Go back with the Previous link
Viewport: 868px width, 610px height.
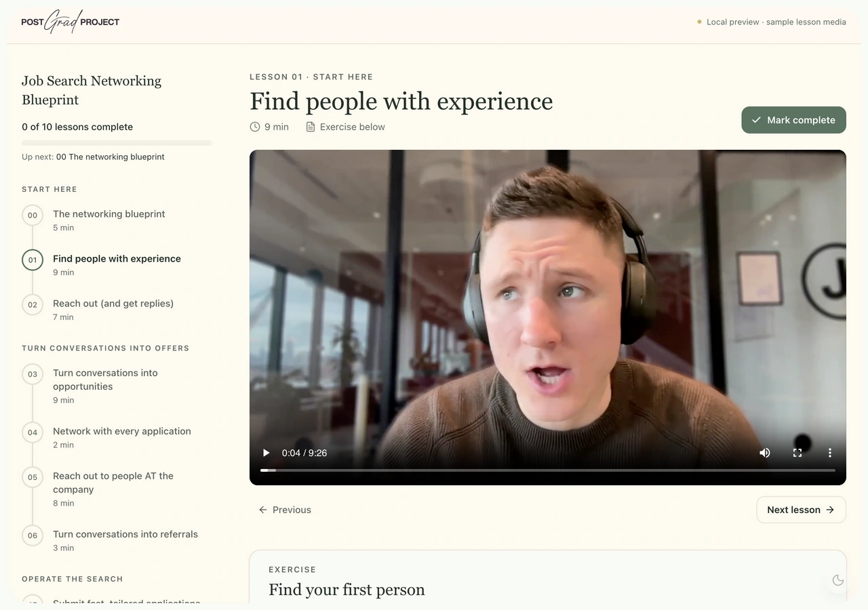[285, 510]
